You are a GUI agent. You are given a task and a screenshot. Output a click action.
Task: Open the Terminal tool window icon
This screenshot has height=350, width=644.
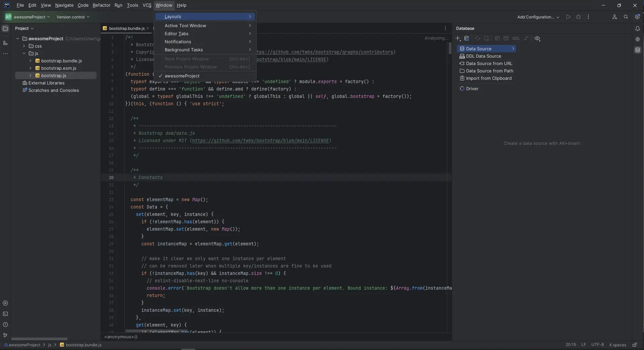[x=5, y=314]
